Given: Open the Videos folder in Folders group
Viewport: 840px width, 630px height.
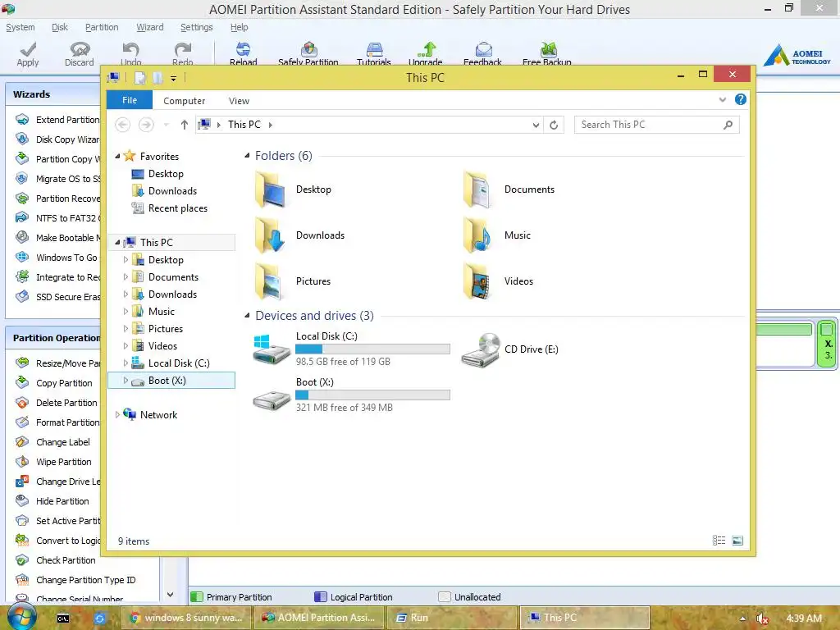Looking at the screenshot, I should (x=498, y=281).
